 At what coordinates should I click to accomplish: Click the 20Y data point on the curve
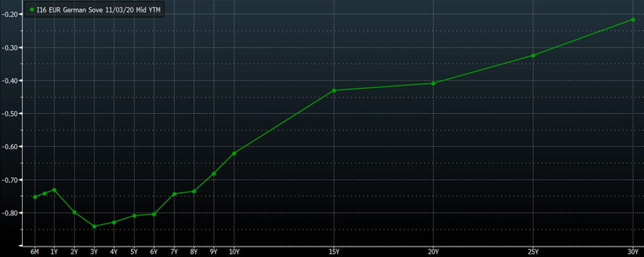click(x=433, y=84)
